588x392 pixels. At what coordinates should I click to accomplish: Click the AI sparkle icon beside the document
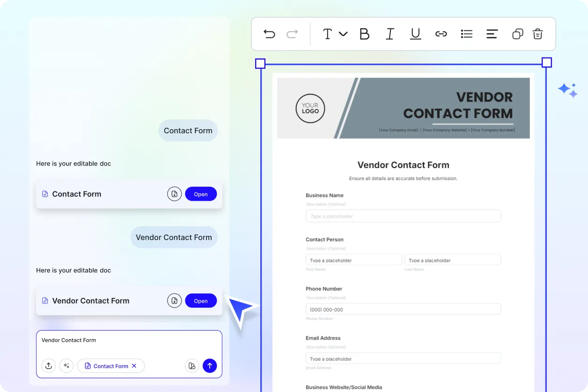568,90
